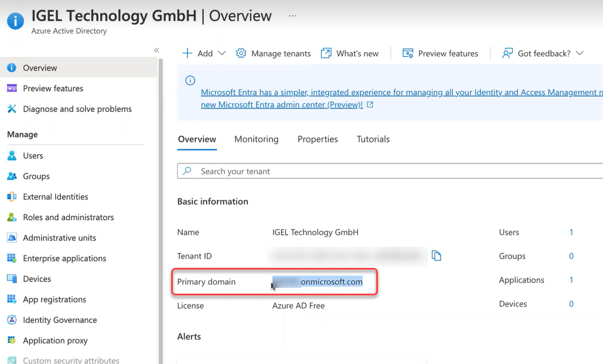Click the Manage tenants button
The height and width of the screenshot is (364, 603).
[x=273, y=53]
